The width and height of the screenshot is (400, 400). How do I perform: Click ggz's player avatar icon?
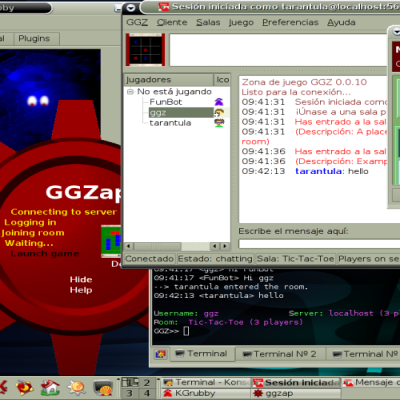coord(219,113)
